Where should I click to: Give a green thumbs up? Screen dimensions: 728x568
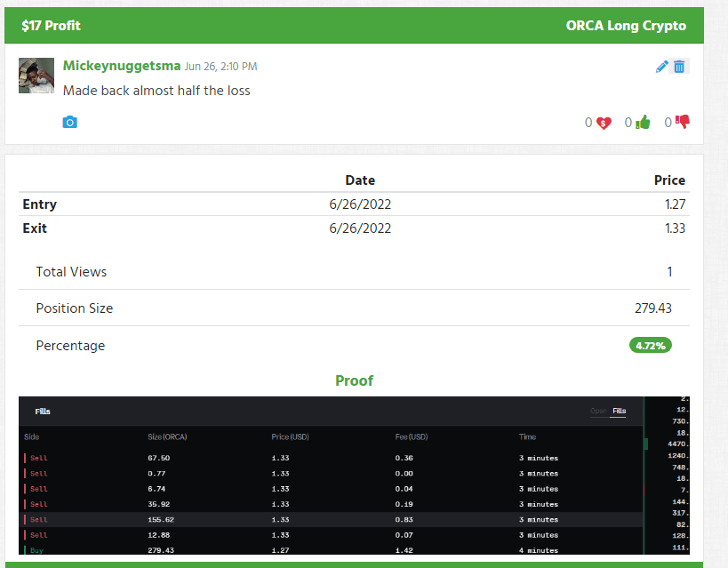[x=643, y=122]
